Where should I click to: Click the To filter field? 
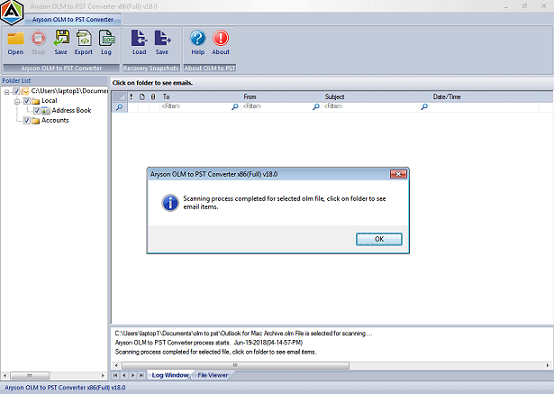(x=196, y=106)
